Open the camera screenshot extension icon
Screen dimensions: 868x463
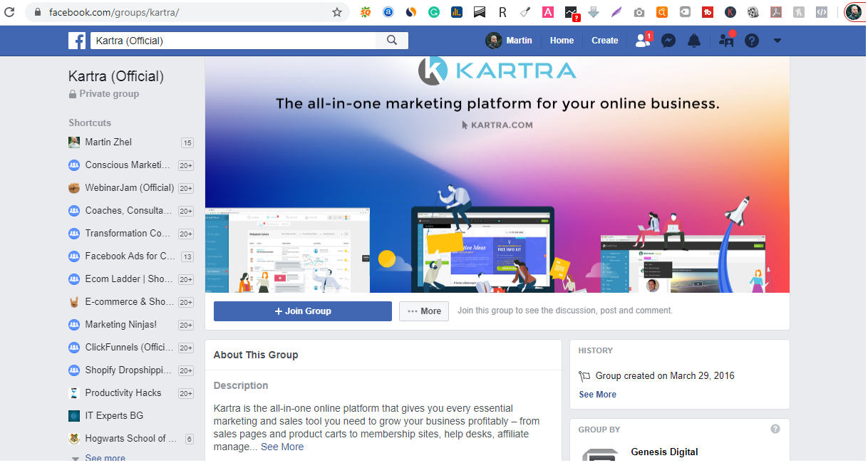pos(639,12)
